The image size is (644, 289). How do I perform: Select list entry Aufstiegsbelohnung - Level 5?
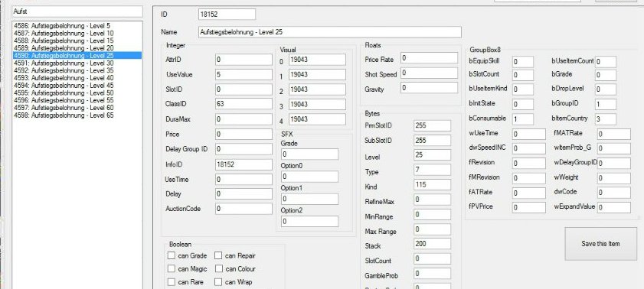pos(77,26)
